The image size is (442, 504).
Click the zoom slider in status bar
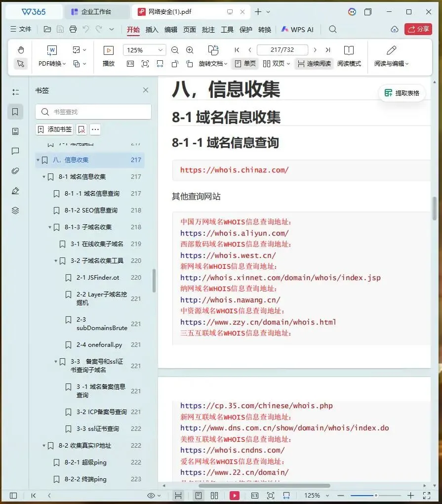coord(375,496)
